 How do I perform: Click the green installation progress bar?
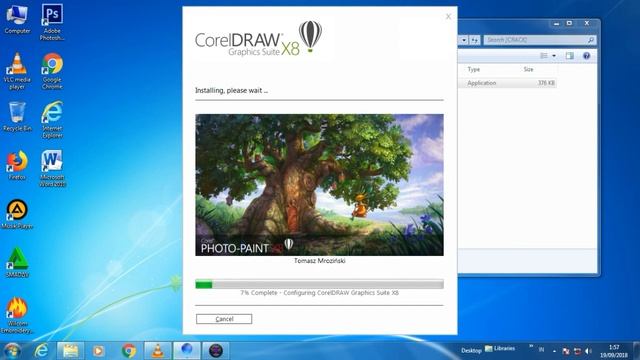click(x=319, y=284)
